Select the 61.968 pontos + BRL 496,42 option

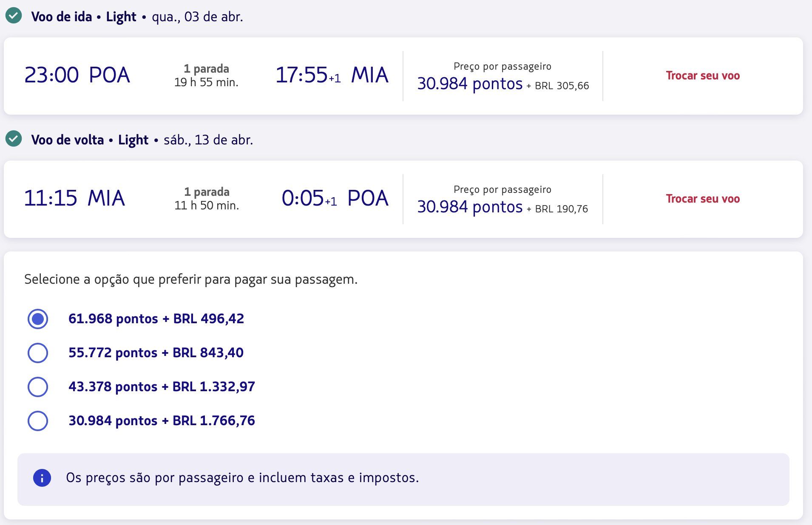coord(38,319)
